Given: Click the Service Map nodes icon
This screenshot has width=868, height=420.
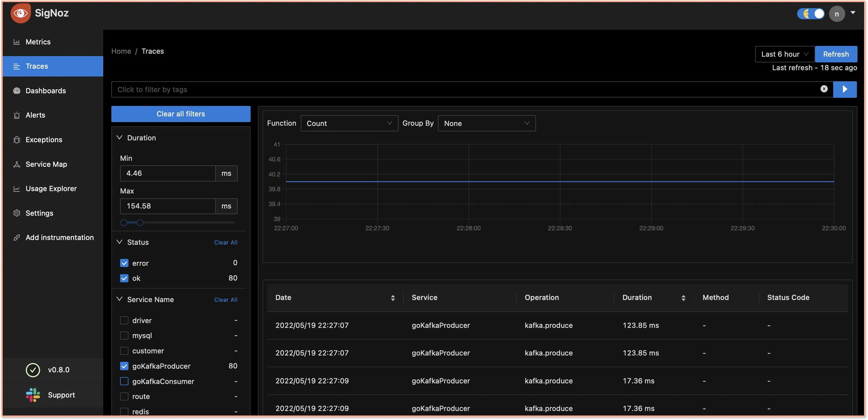Looking at the screenshot, I should pyautogui.click(x=17, y=164).
